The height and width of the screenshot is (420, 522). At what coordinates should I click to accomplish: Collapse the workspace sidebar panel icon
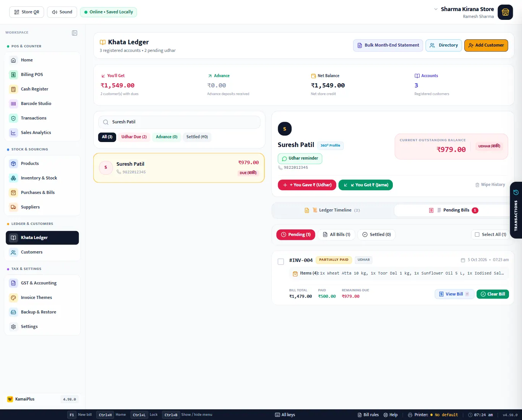click(75, 33)
